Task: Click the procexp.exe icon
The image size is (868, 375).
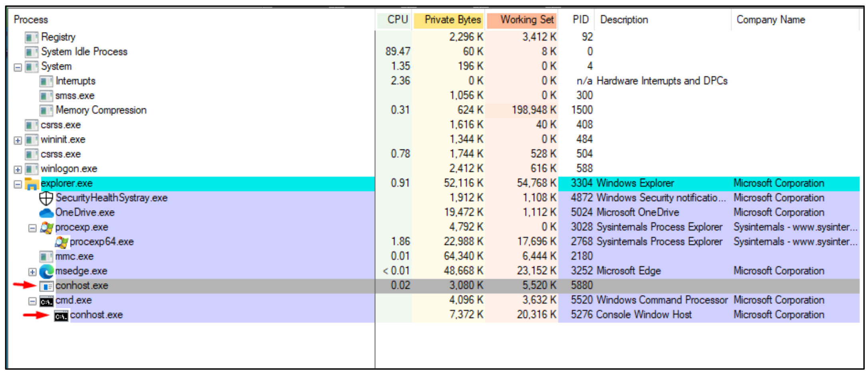Action: click(47, 228)
